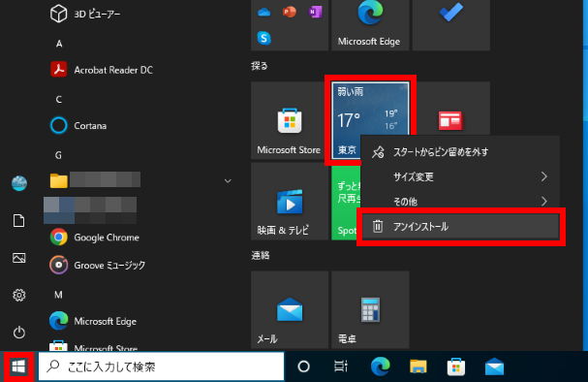Open the Microsoft Edge tile
This screenshot has width=588, height=382.
tap(370, 24)
